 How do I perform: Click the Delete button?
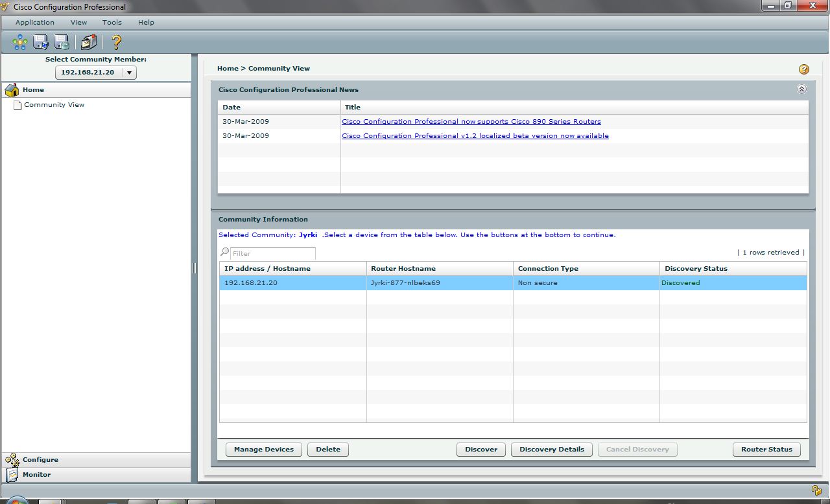328,450
